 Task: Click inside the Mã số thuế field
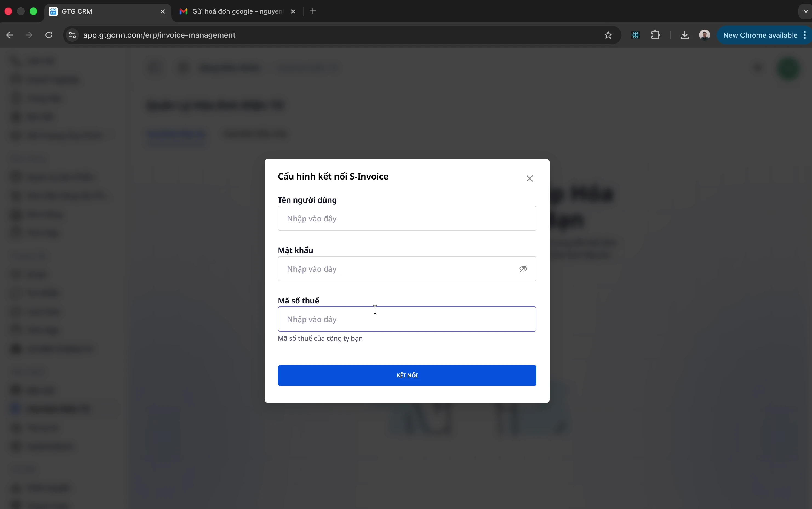click(406, 319)
